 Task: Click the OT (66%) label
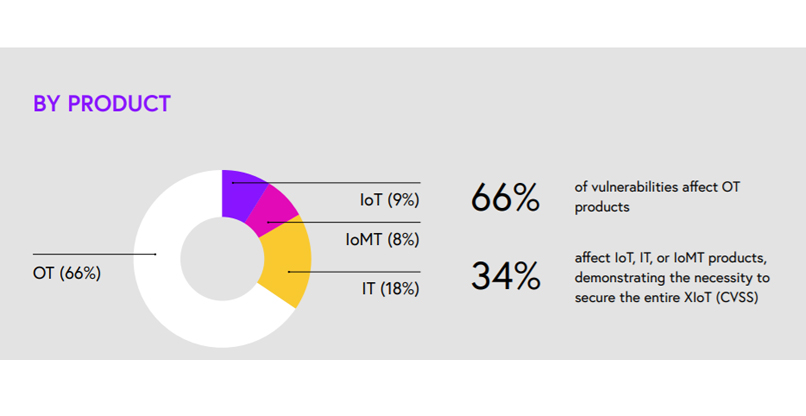tap(67, 272)
